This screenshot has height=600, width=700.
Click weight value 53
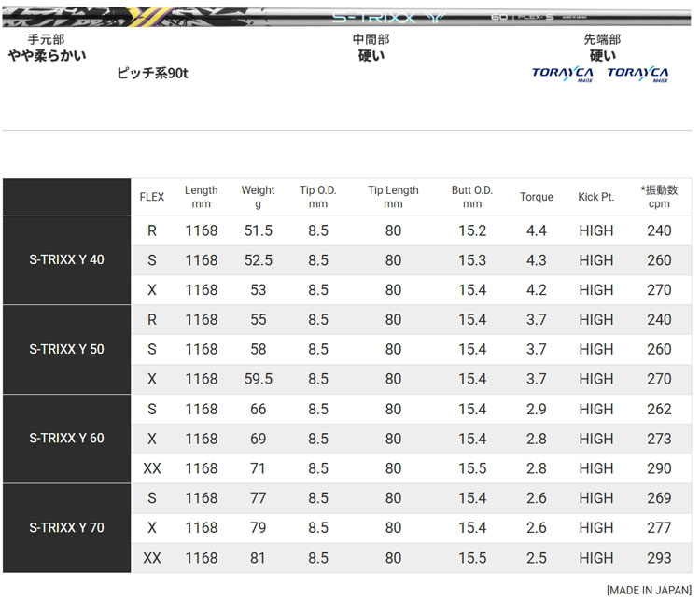click(258, 290)
